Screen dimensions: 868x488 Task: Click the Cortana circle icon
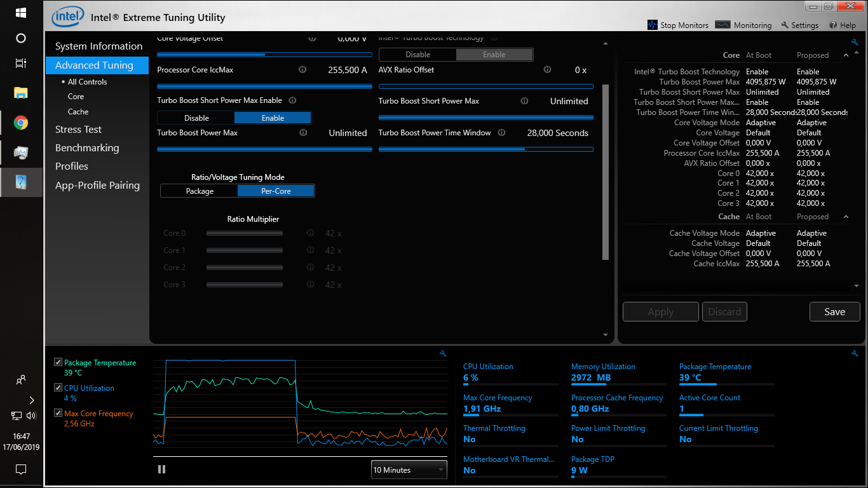[21, 38]
